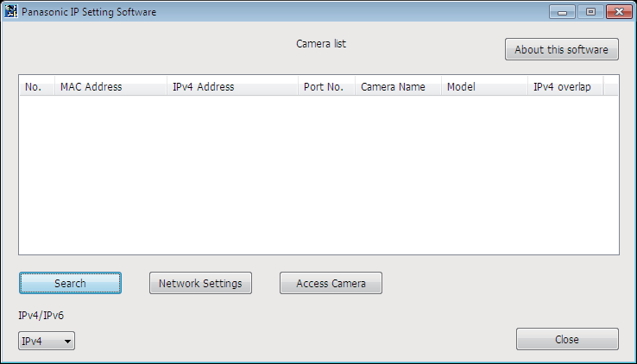Screen dimensions: 637x364
Task: Open the IPv4/IPv6 dropdown arrow
Action: (x=68, y=342)
